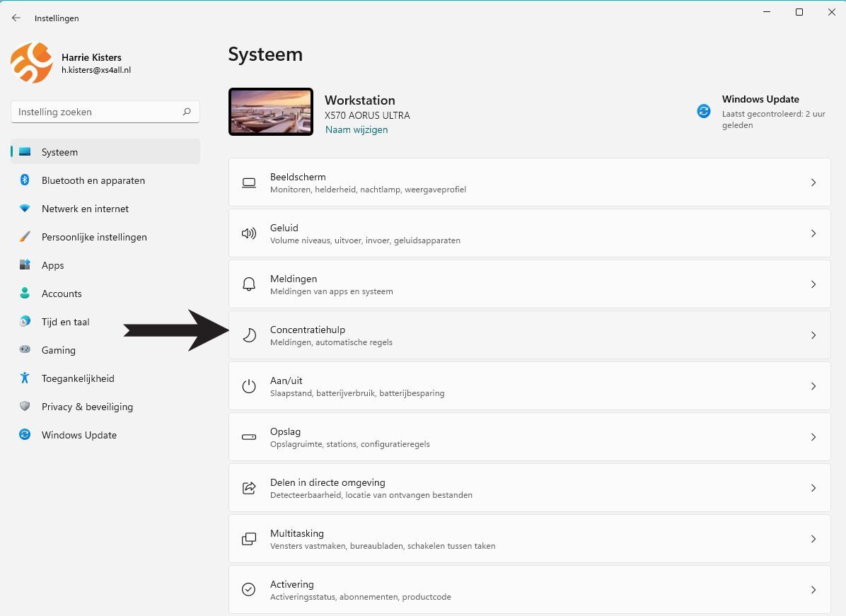Click the h.kisters@xs4all.nl account email
846x616 pixels.
(96, 70)
